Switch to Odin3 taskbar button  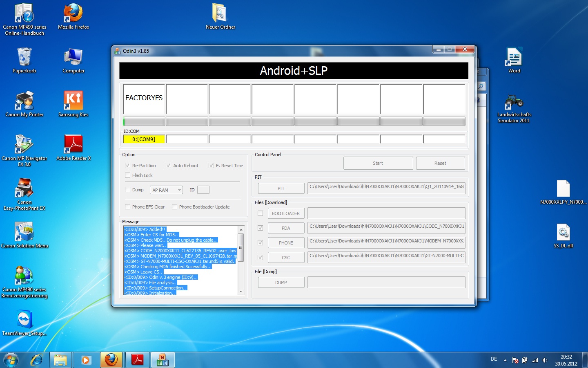(163, 360)
